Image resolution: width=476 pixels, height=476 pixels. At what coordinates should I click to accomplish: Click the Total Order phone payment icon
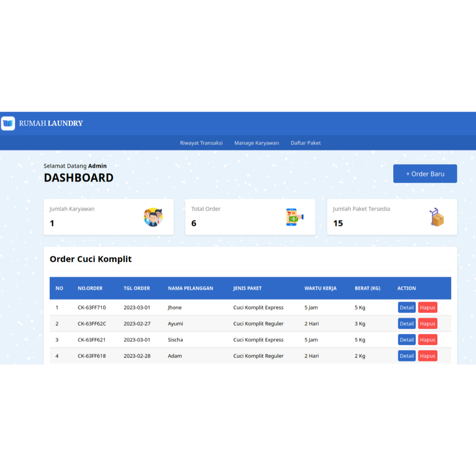click(x=294, y=217)
